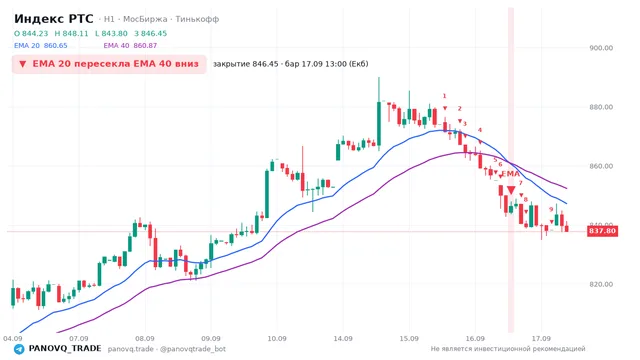Click the 'EMA 40 860.87' legend label
The height and width of the screenshot is (360, 640).
click(130, 46)
